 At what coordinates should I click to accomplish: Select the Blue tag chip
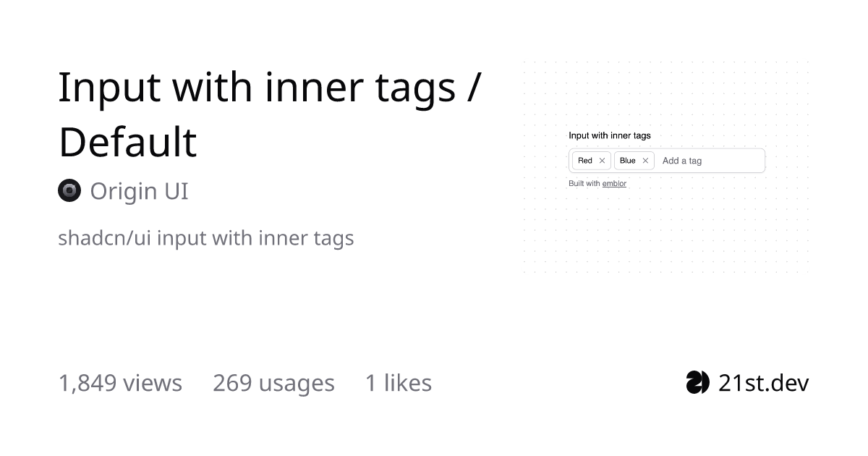click(x=634, y=161)
